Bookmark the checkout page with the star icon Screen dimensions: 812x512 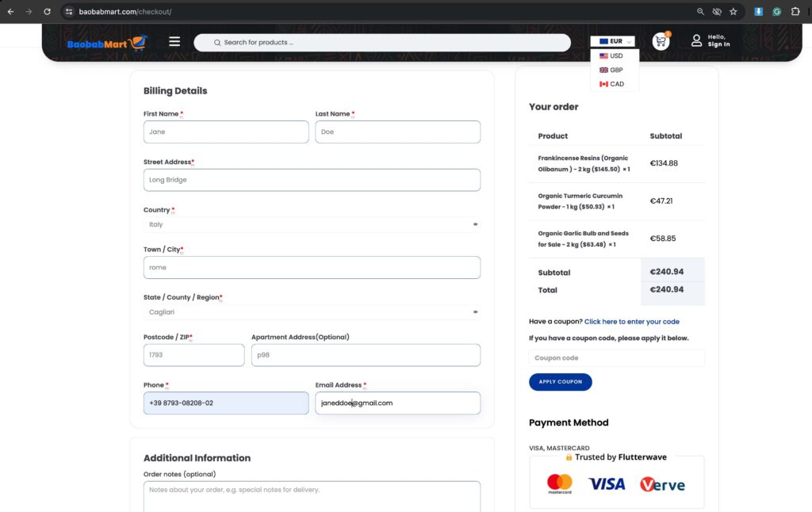tap(733, 11)
